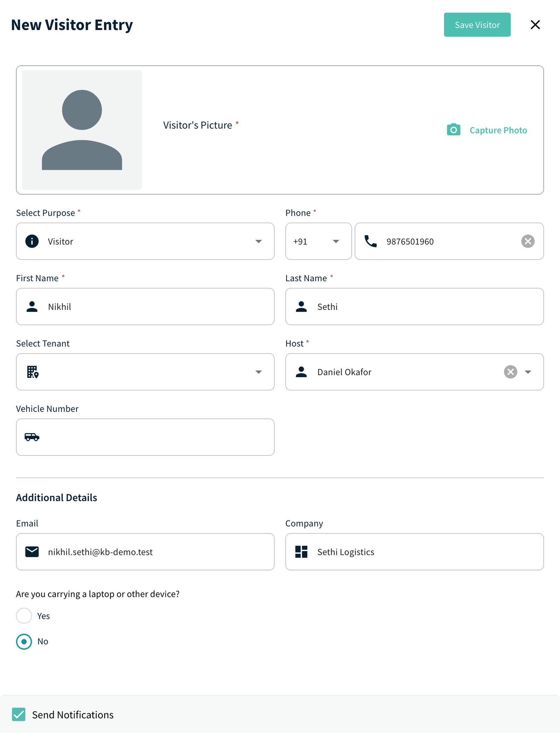This screenshot has width=560, height=733.
Task: Click the Additional Details heading
Action: 57,498
